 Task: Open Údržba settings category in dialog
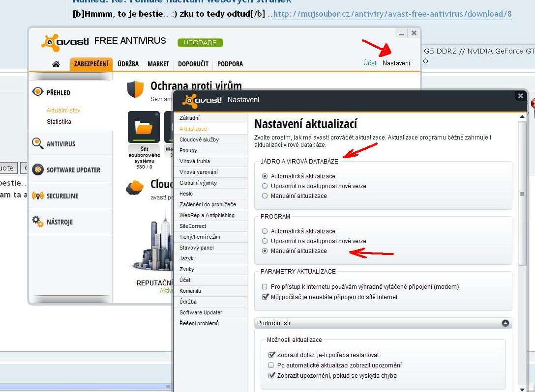[210, 302]
